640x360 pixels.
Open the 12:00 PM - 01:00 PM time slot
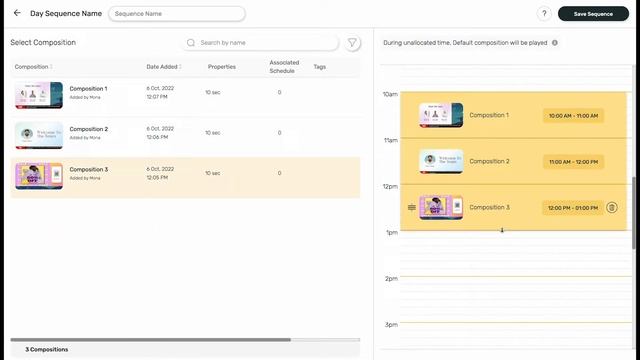[x=573, y=208]
